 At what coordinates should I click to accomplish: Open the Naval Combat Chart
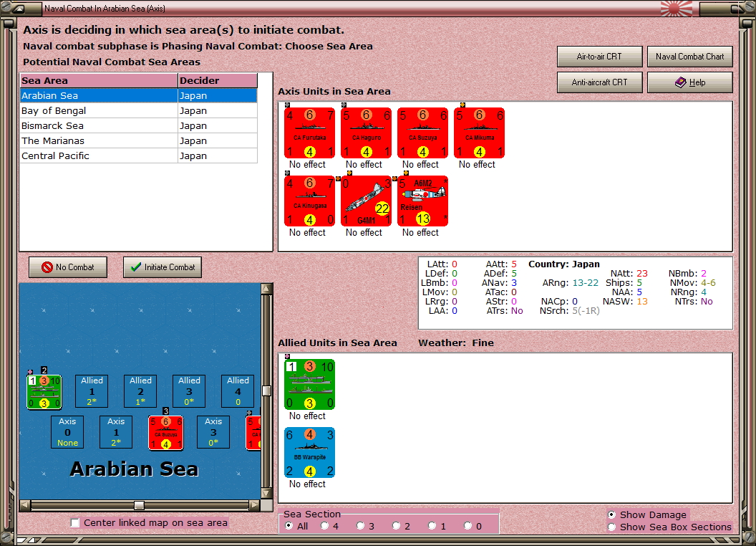click(x=689, y=57)
